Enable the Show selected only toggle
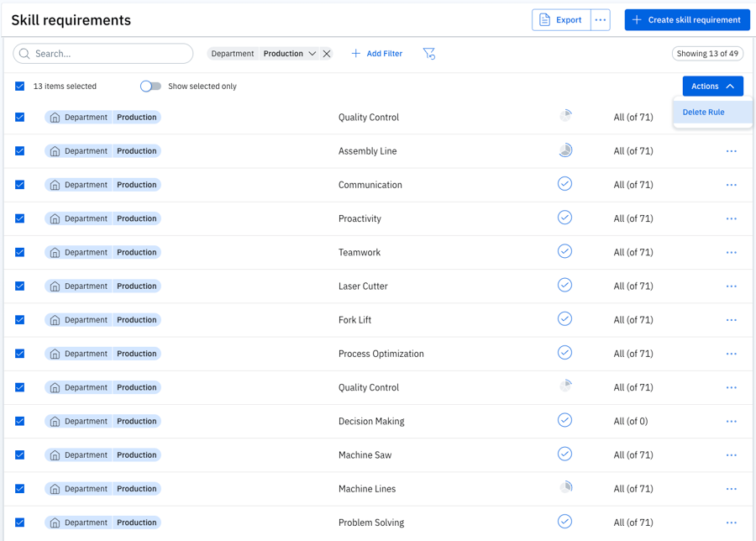The height and width of the screenshot is (541, 756). tap(150, 87)
